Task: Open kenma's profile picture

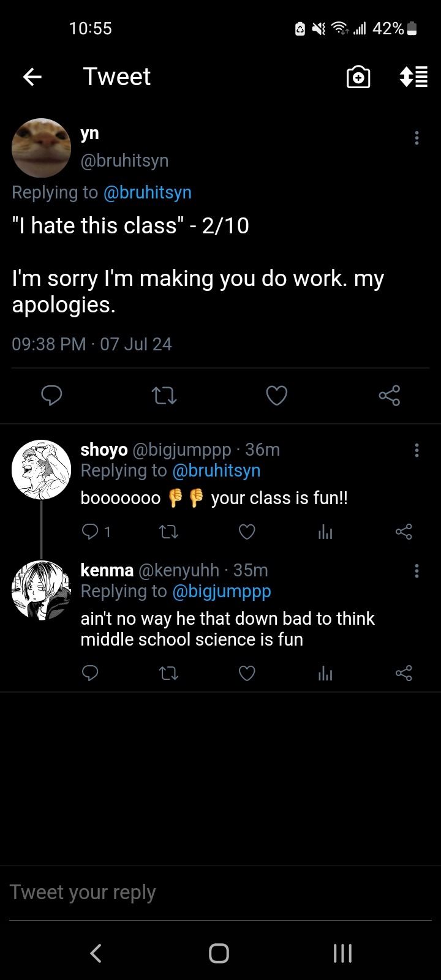Action: pos(42,590)
